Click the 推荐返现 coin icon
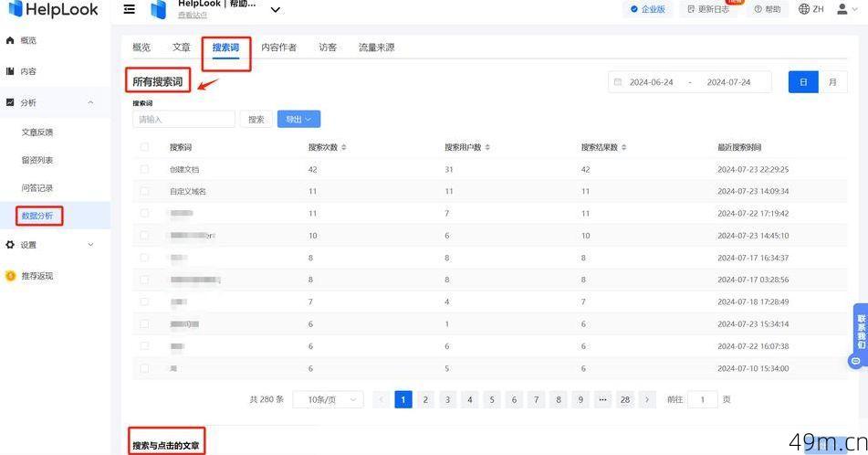The image size is (868, 455). point(11,276)
